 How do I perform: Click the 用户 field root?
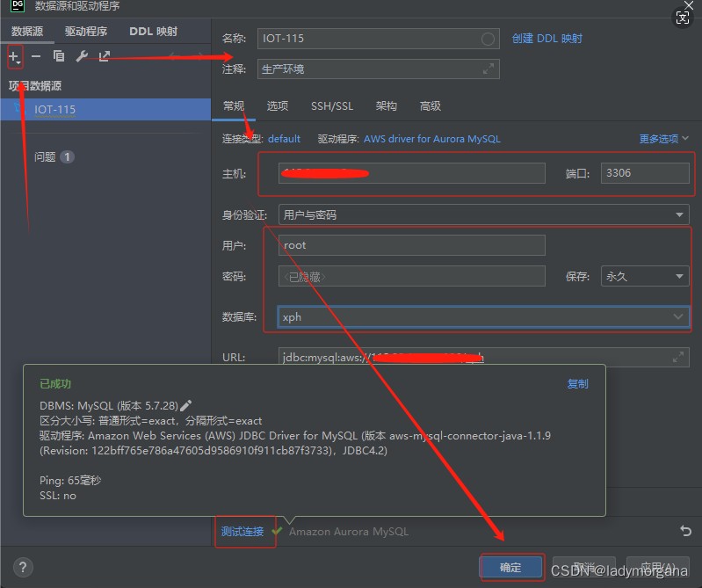point(411,245)
